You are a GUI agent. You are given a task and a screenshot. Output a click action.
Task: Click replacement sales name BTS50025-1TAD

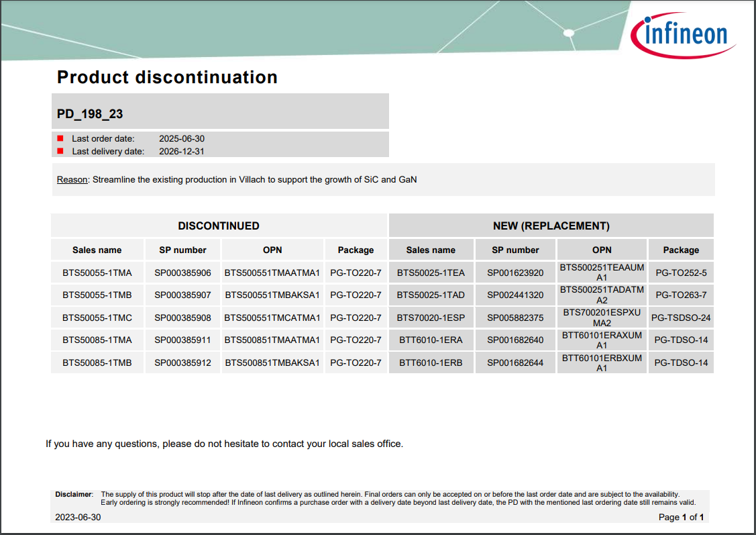pyautogui.click(x=431, y=295)
